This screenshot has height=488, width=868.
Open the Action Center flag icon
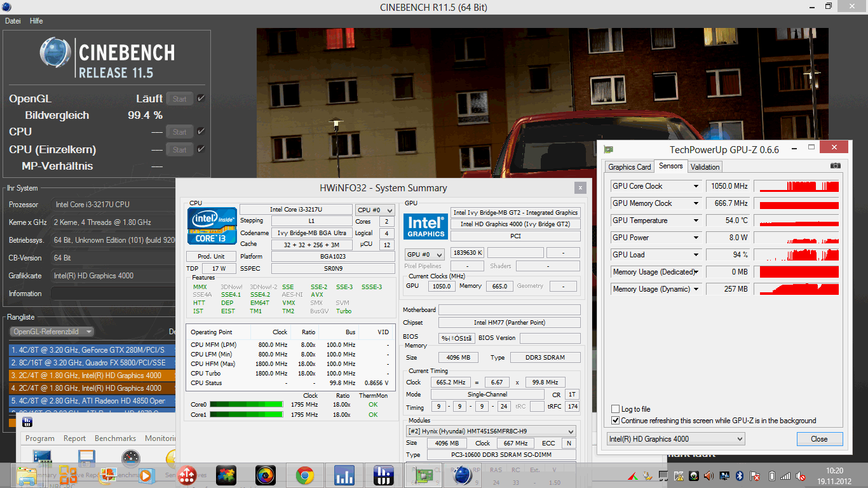[x=756, y=475]
